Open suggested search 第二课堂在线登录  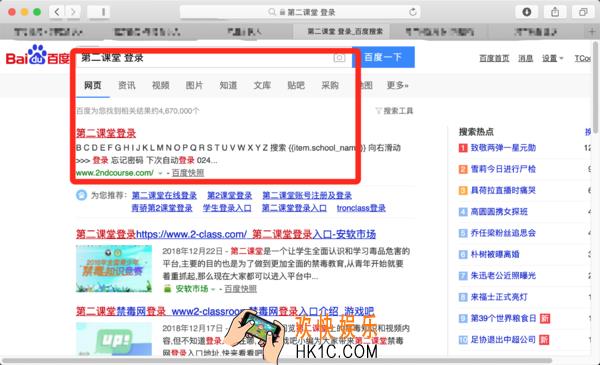[164, 196]
